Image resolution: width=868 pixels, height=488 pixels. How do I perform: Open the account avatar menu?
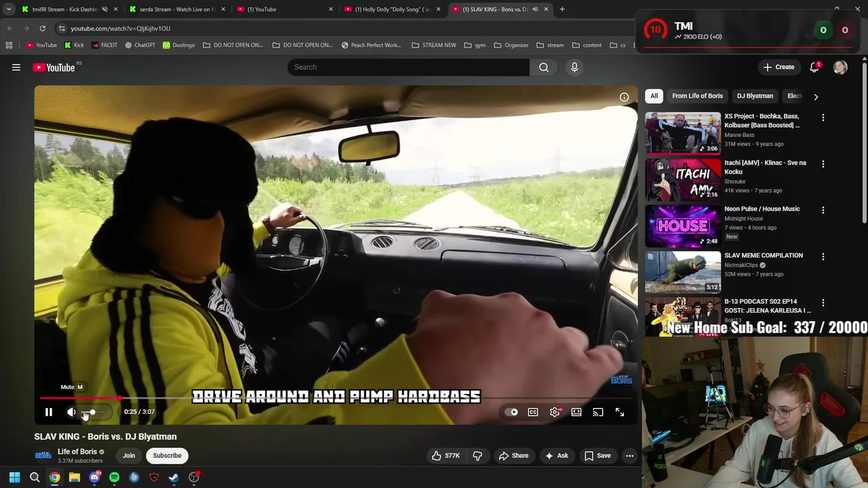840,67
